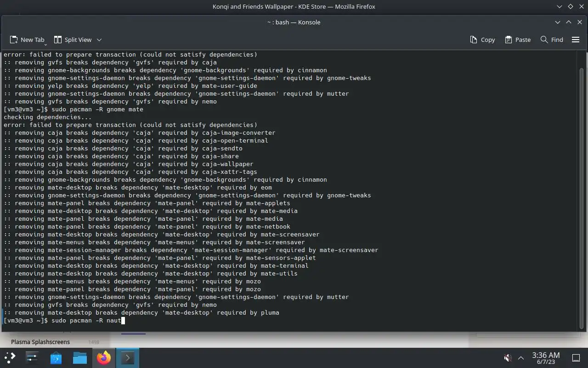Viewport: 588px width, 368px height.
Task: Click the Split View toolbar button
Action: 73,40
